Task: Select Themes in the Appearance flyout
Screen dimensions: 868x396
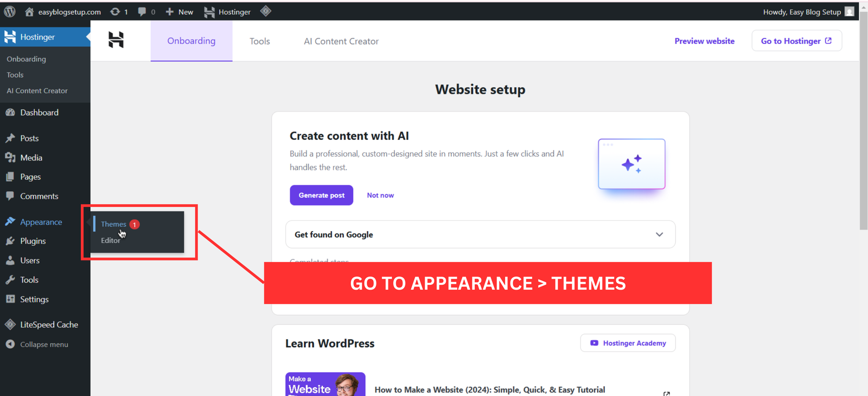Action: pyautogui.click(x=113, y=224)
